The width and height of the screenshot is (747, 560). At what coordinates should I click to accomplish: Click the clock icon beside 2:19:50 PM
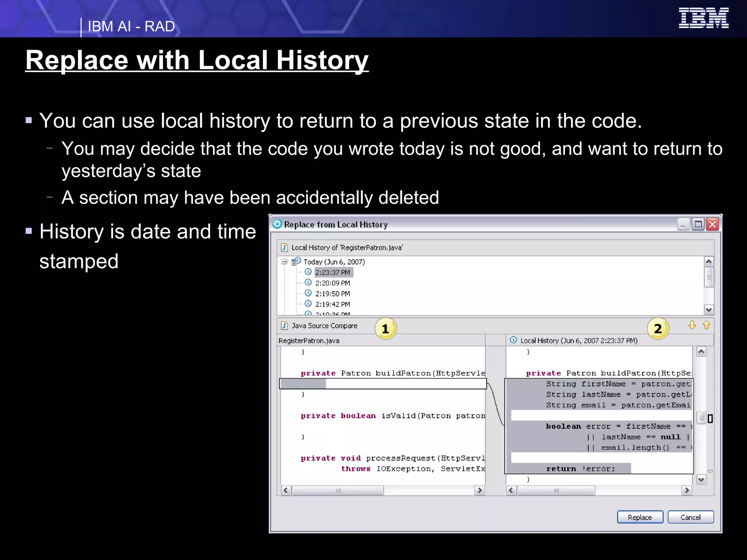pos(308,293)
